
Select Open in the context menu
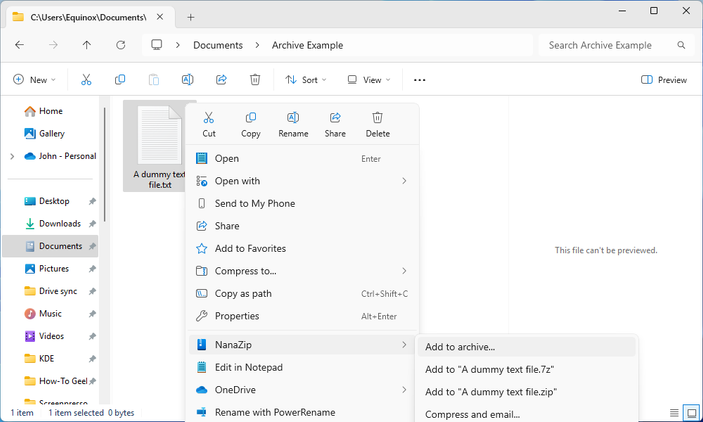(x=302, y=158)
